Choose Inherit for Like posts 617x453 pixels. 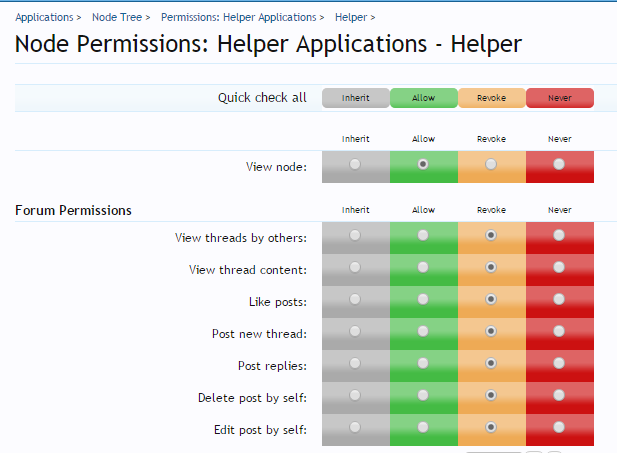355,300
